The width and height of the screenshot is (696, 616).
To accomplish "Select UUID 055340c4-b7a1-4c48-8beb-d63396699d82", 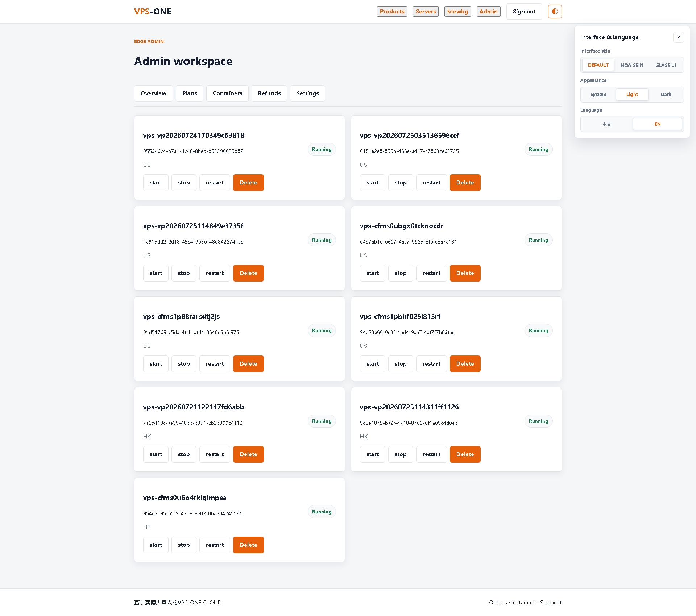I will click(193, 151).
